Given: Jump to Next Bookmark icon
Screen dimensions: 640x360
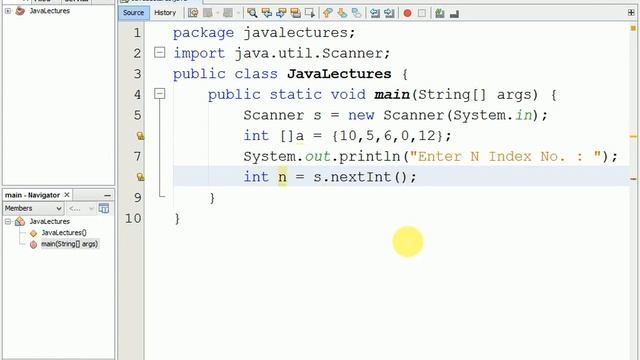Looking at the screenshot, I should (342, 13).
